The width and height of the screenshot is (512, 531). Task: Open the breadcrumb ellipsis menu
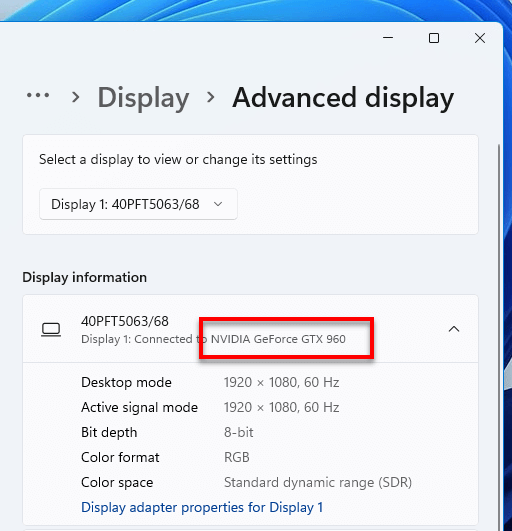(x=38, y=95)
